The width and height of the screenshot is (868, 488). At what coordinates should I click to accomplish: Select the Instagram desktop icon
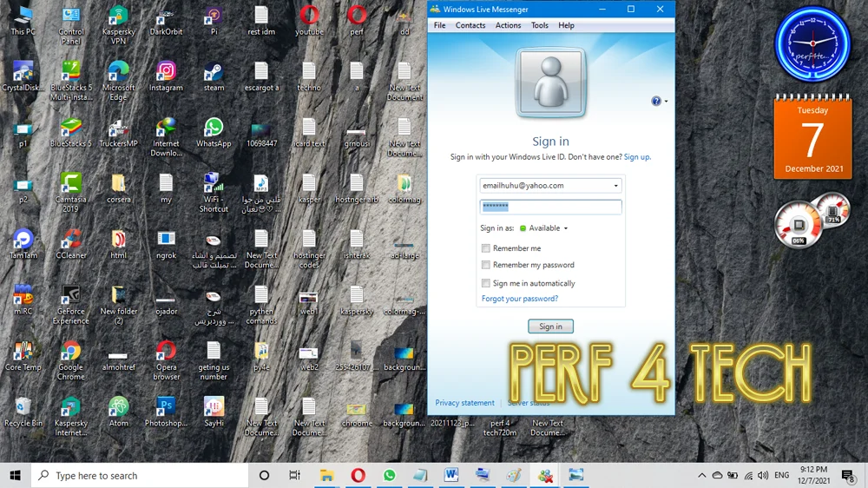tap(166, 76)
